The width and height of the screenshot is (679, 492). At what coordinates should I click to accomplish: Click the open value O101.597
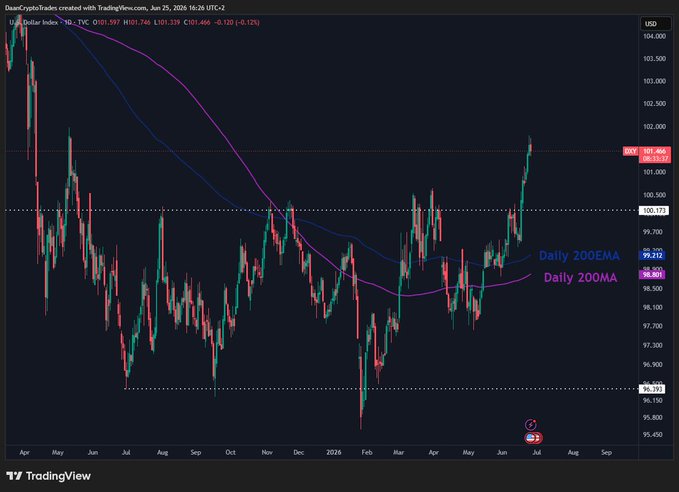pos(106,22)
